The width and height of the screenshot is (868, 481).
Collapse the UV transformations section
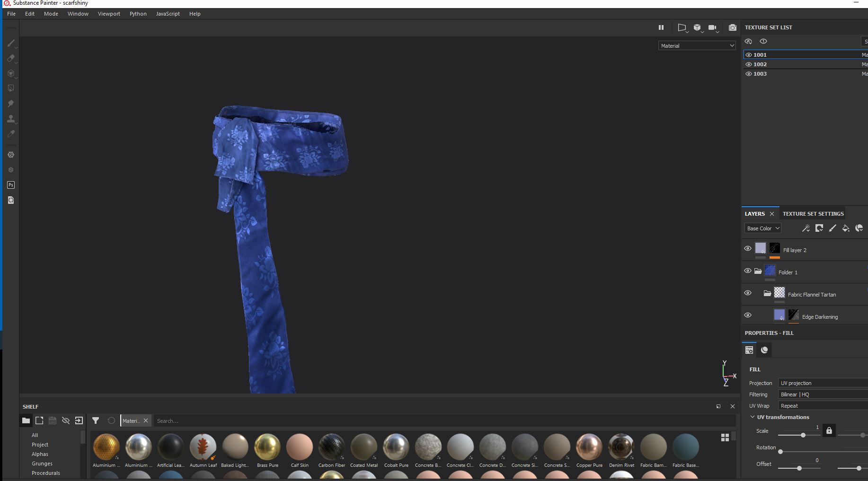[x=753, y=417]
